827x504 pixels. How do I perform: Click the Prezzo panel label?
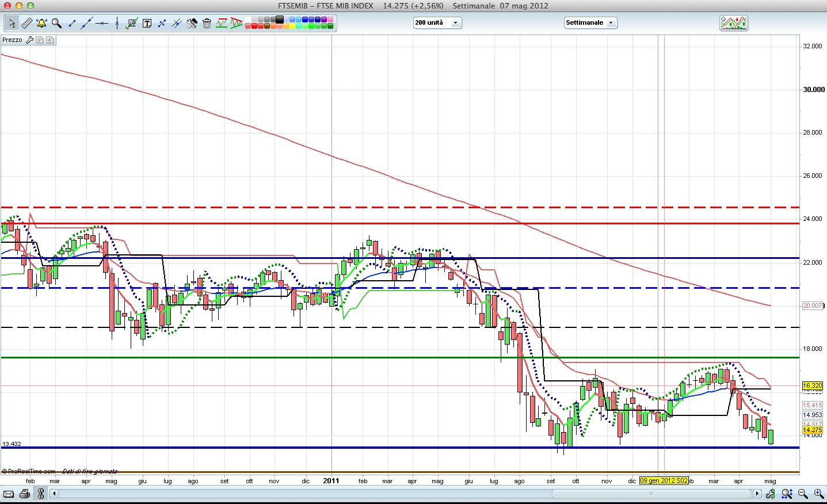pos(12,40)
